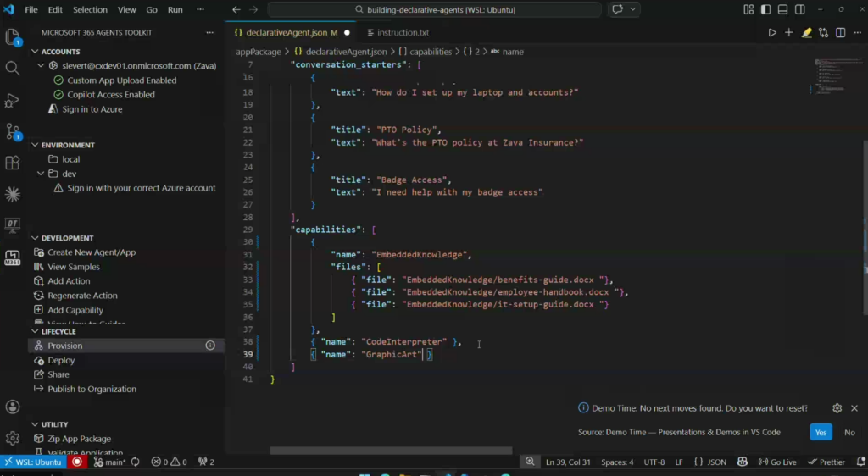
Task: Open the Selection menu
Action: point(90,10)
